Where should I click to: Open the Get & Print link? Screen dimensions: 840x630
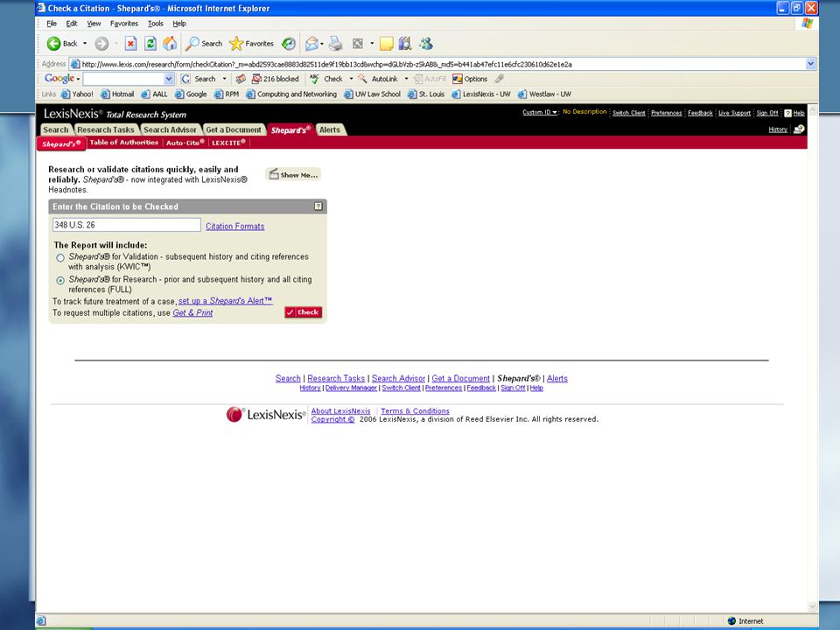(192, 313)
